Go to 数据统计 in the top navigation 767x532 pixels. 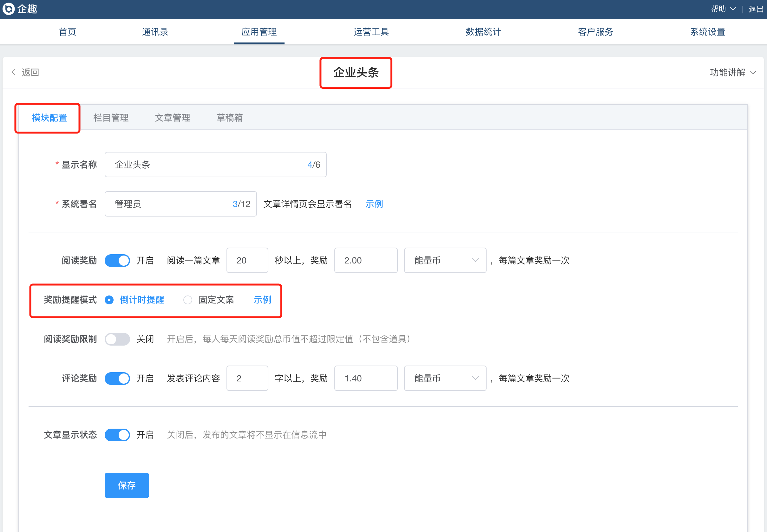click(x=483, y=32)
